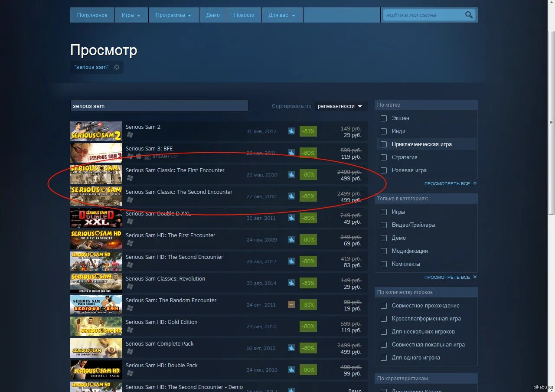
Task: Filter by Игры category
Action: pyautogui.click(x=384, y=212)
